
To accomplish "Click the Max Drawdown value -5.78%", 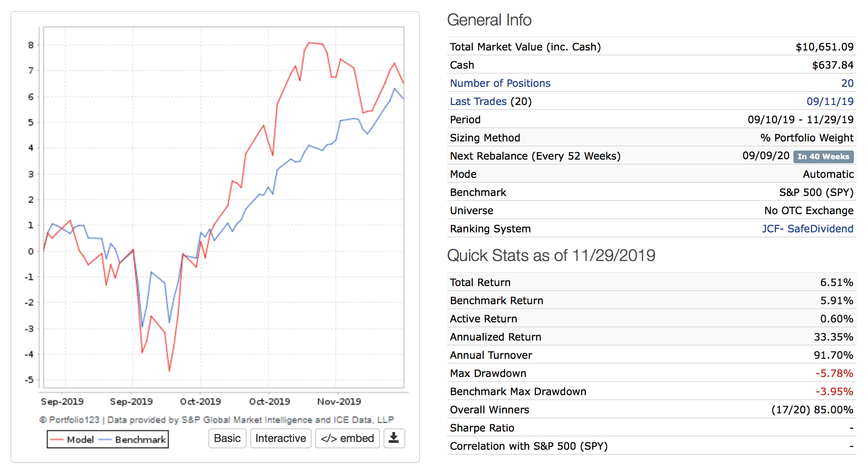I will [834, 373].
